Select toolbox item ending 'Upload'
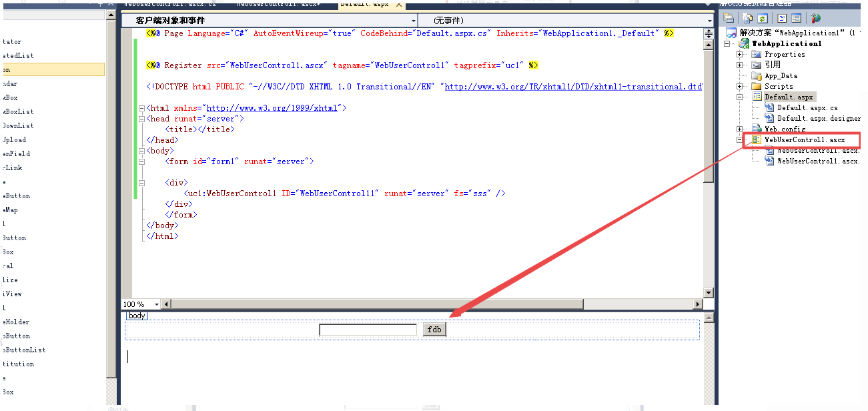This screenshot has height=411, width=868. click(15, 139)
